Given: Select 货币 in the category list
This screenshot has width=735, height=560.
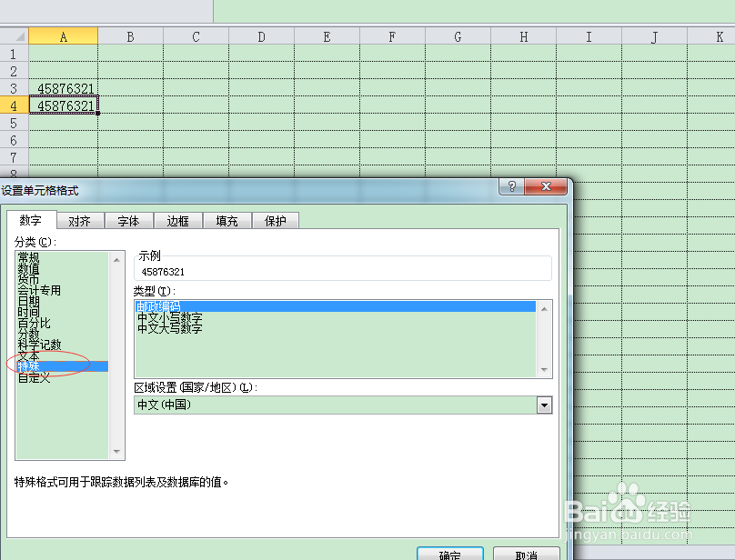Looking at the screenshot, I should [x=63, y=279].
